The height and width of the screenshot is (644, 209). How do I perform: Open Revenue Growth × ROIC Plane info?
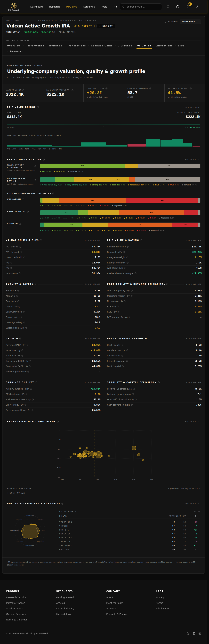point(58,421)
